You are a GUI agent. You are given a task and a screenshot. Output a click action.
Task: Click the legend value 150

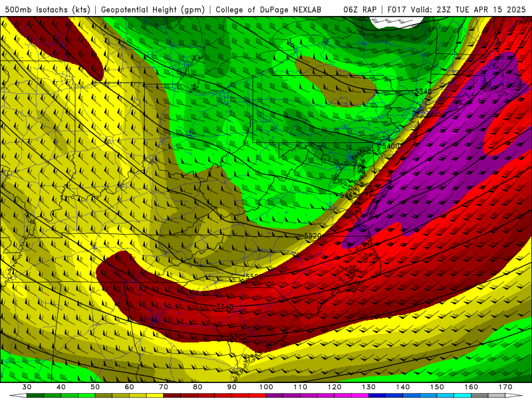coord(438,387)
